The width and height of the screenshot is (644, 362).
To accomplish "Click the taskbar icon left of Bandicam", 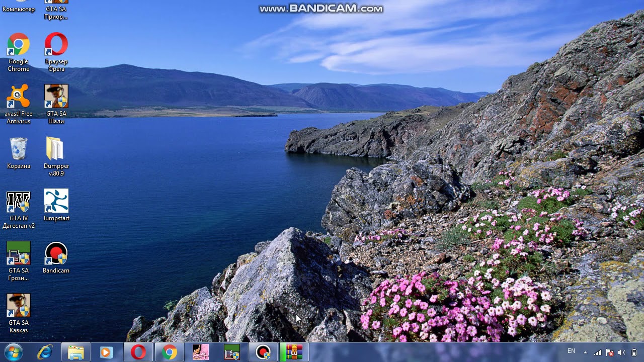I will [232, 352].
